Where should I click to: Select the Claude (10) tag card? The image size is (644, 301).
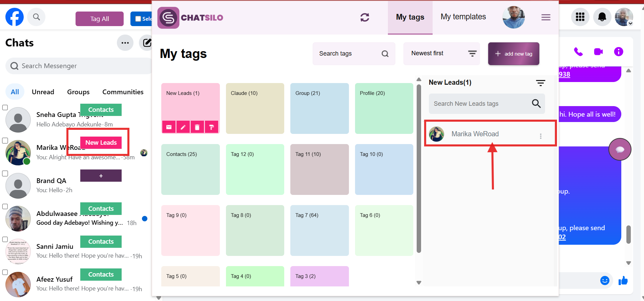255,108
